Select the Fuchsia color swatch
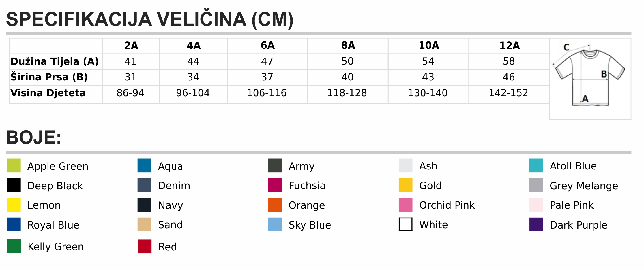The height and width of the screenshot is (270, 644). pos(275,185)
